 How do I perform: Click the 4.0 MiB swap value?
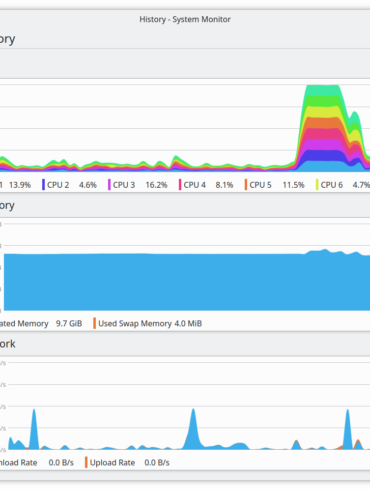pos(188,323)
